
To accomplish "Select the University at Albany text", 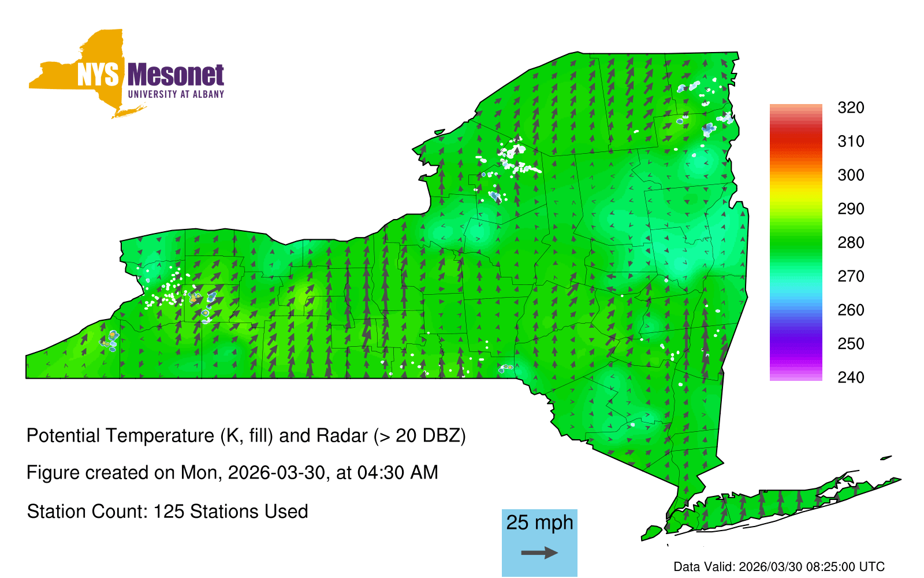I will click(176, 94).
